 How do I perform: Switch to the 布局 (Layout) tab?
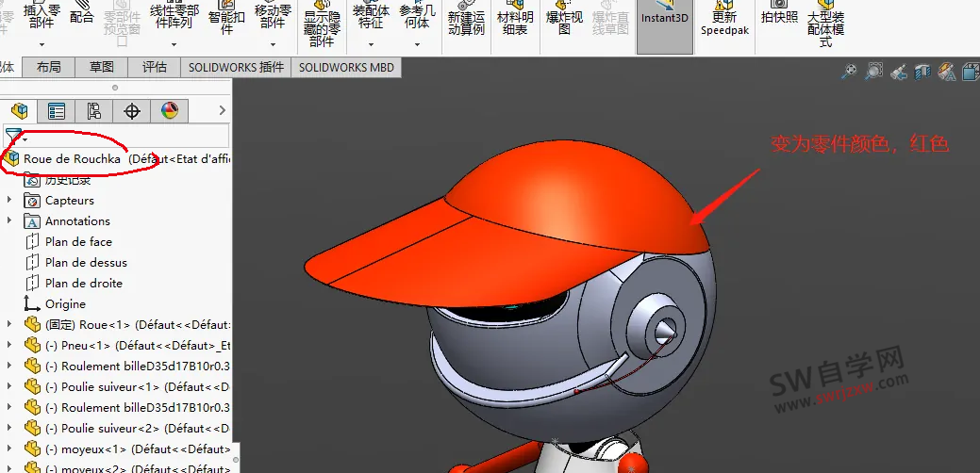(49, 68)
